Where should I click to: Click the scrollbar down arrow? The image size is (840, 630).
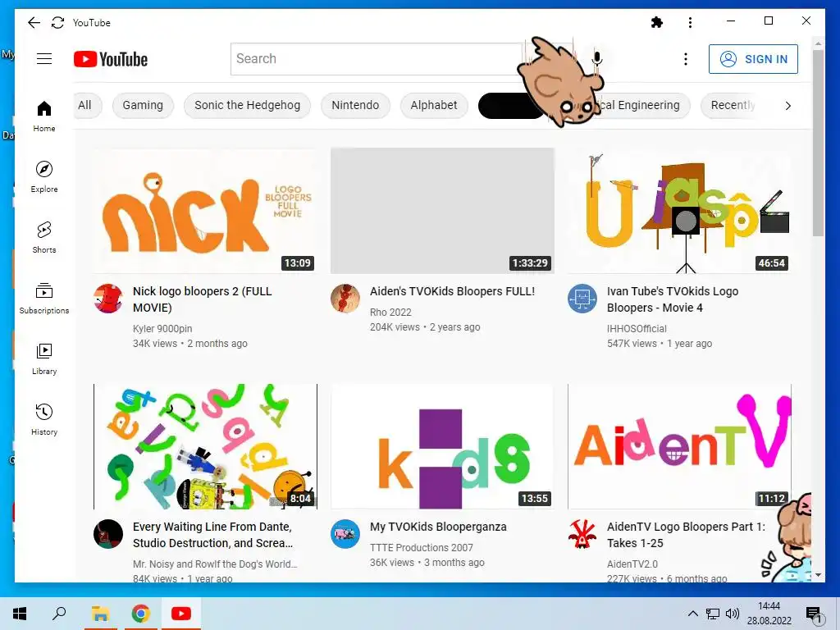pyautogui.click(x=818, y=575)
